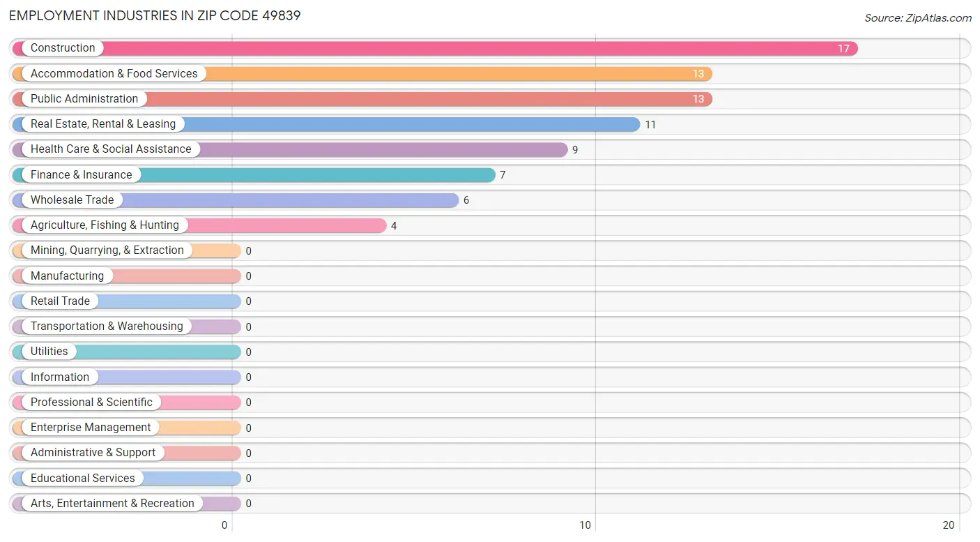Select the Educational Services label

click(83, 479)
